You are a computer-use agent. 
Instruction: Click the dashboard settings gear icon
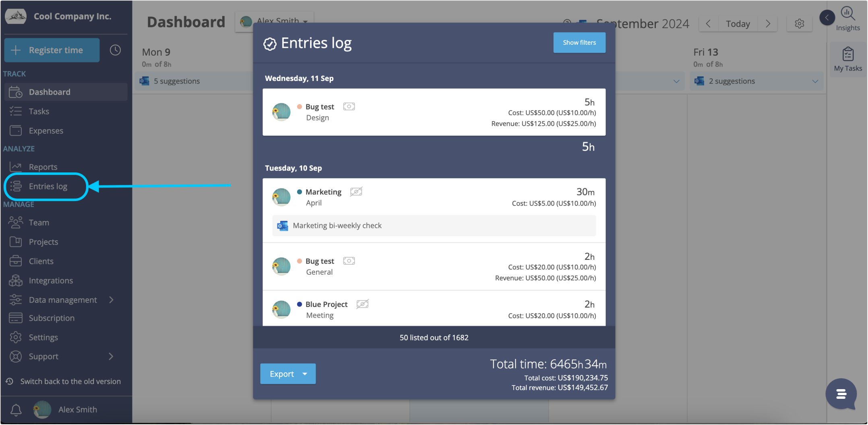click(x=799, y=24)
